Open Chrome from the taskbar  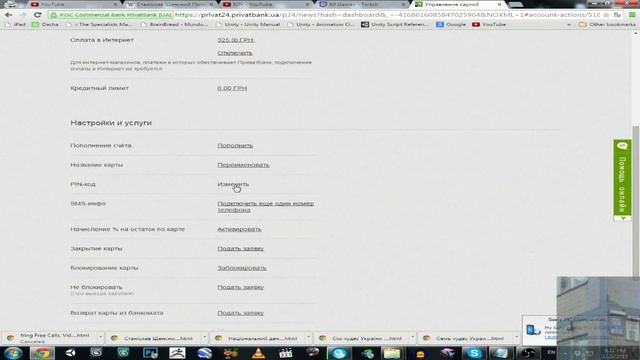point(42,353)
